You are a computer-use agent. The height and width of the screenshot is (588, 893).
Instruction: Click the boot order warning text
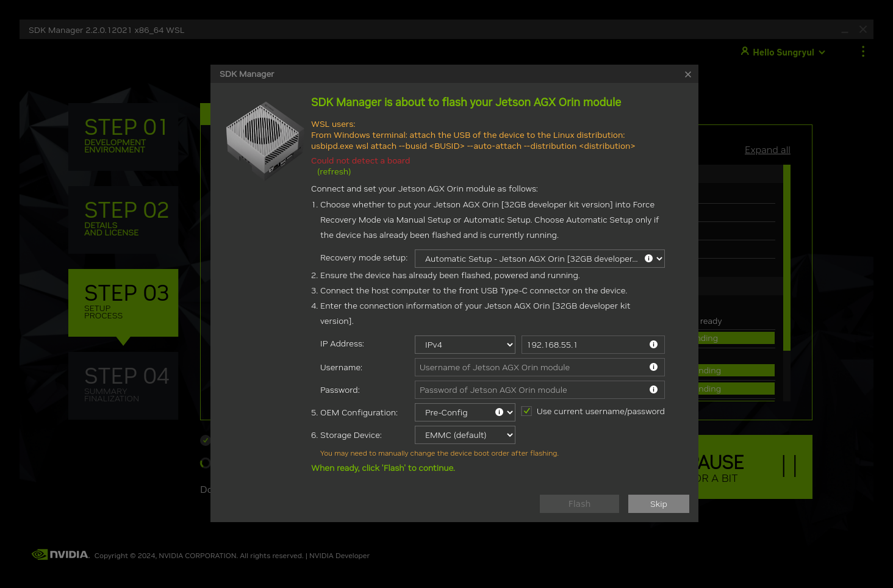click(439, 453)
